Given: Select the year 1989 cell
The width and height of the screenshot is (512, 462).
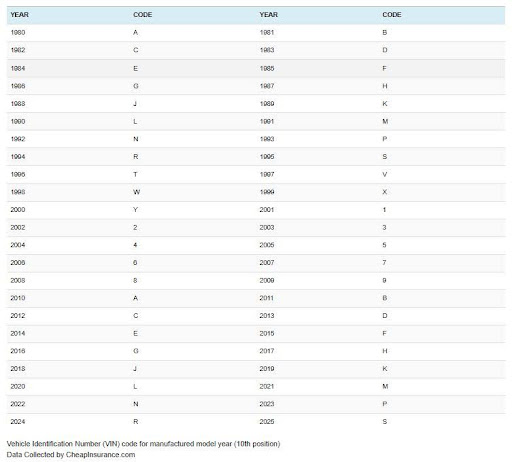Looking at the screenshot, I should click(267, 104).
